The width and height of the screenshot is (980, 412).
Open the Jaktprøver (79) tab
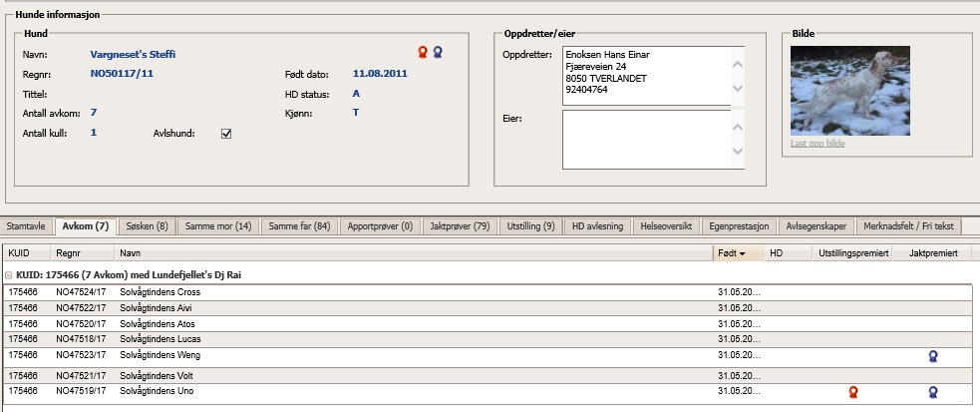(x=460, y=226)
